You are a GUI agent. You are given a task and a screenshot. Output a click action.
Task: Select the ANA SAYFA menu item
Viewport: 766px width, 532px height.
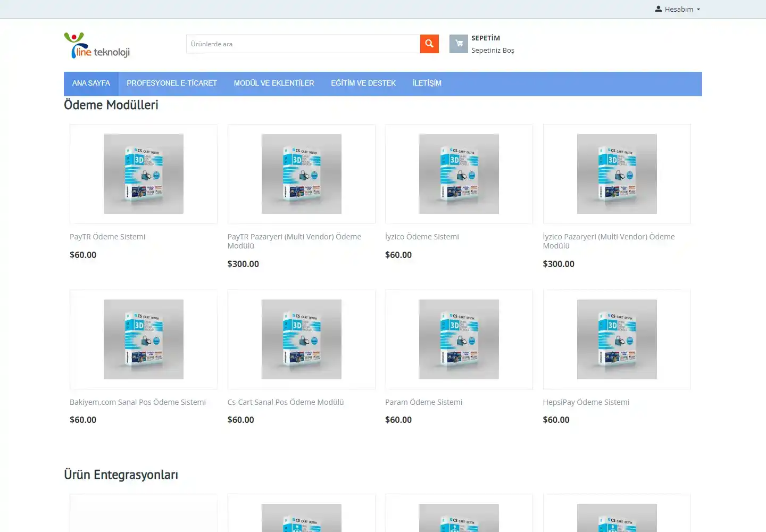click(x=91, y=84)
